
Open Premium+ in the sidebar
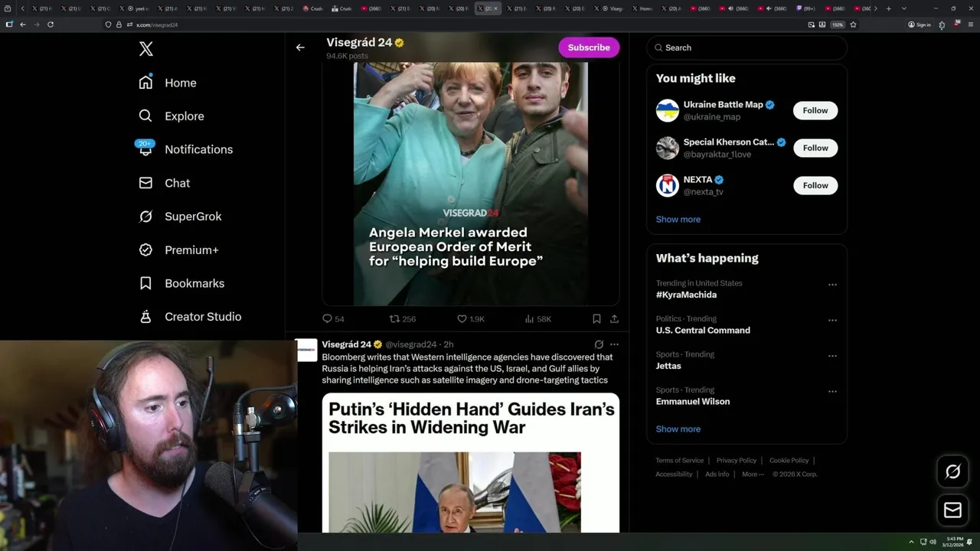pyautogui.click(x=178, y=249)
